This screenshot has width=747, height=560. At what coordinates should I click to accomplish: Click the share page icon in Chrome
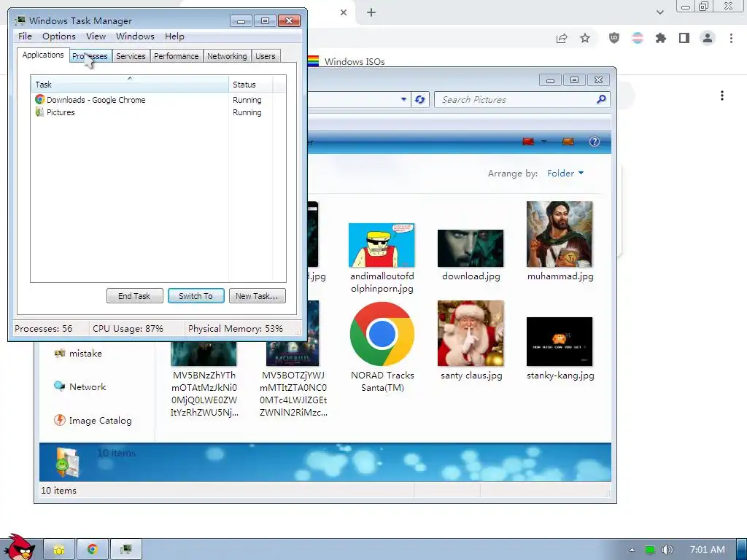(x=562, y=38)
